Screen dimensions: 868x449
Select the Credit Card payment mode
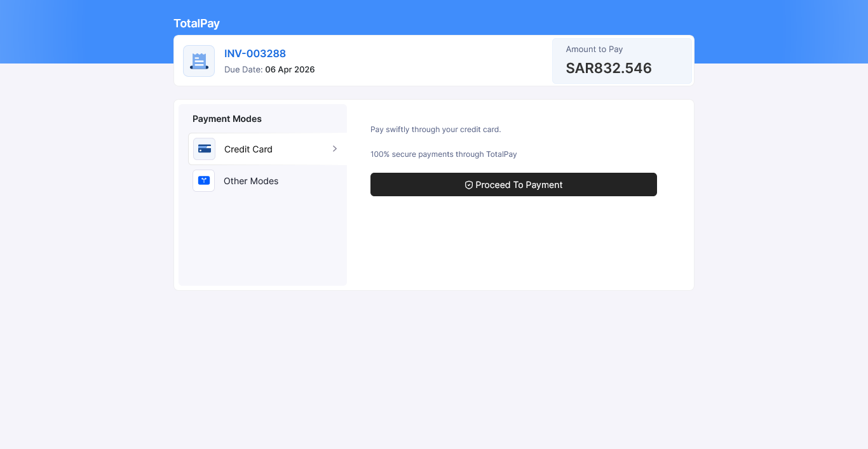click(268, 149)
